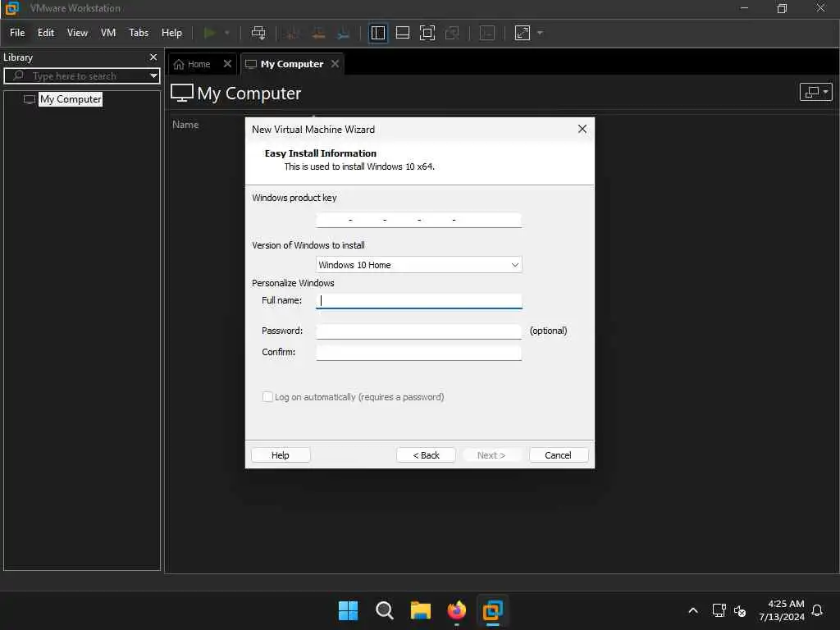Toggle Log on automatically checkbox
The height and width of the screenshot is (630, 840).
pos(267,397)
